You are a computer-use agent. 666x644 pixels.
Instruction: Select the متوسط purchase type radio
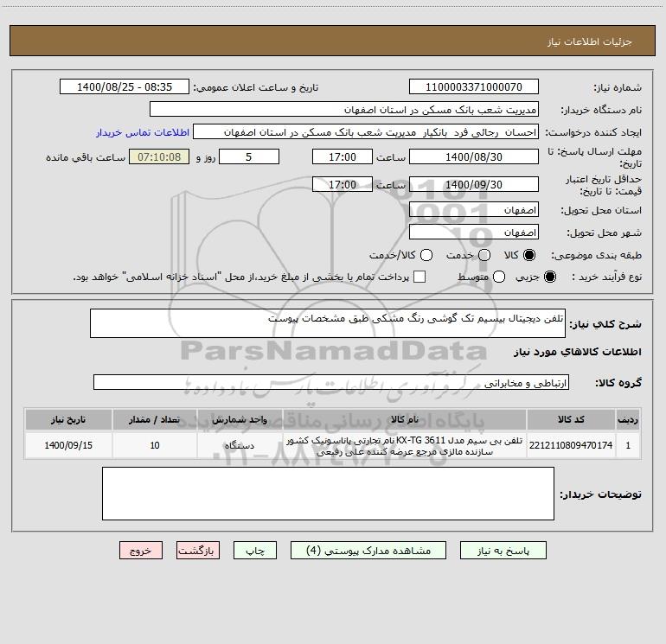tap(499, 277)
